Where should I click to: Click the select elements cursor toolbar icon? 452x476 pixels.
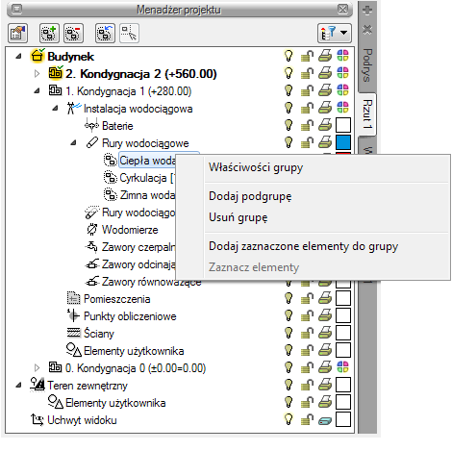point(129,33)
